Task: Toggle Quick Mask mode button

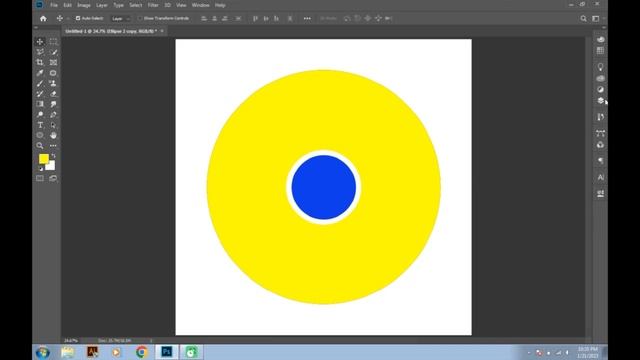Action: [x=40, y=178]
